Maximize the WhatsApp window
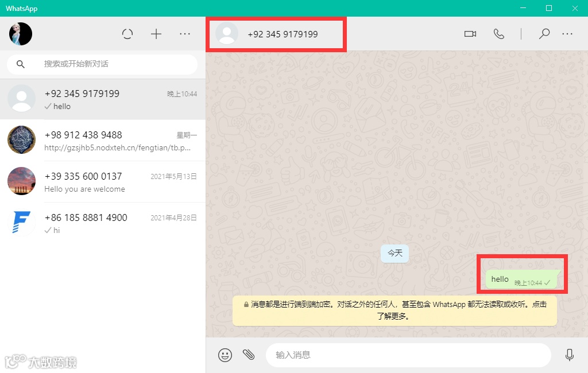The width and height of the screenshot is (588, 373). (x=549, y=8)
